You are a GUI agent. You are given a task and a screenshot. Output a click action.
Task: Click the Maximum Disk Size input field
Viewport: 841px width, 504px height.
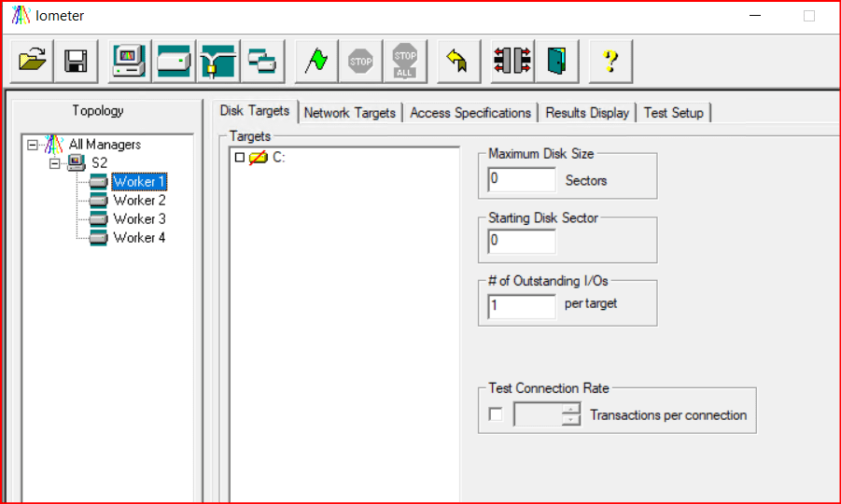[x=521, y=179]
